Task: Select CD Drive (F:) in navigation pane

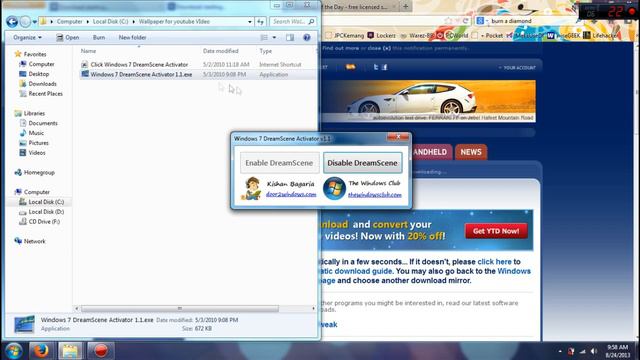Action: point(44,222)
